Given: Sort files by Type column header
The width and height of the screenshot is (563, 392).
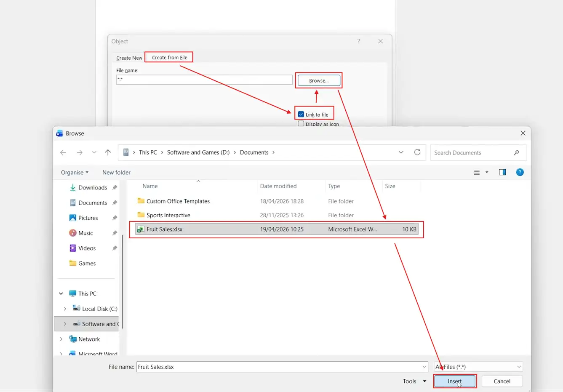Looking at the screenshot, I should [334, 186].
